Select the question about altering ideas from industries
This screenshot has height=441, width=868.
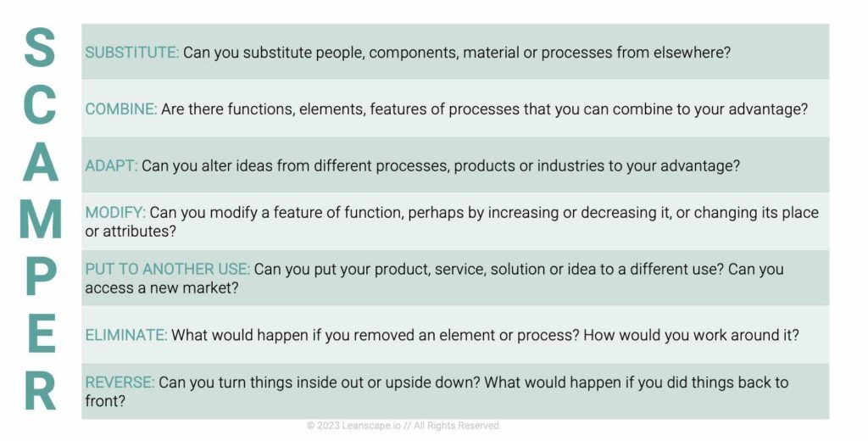click(441, 166)
